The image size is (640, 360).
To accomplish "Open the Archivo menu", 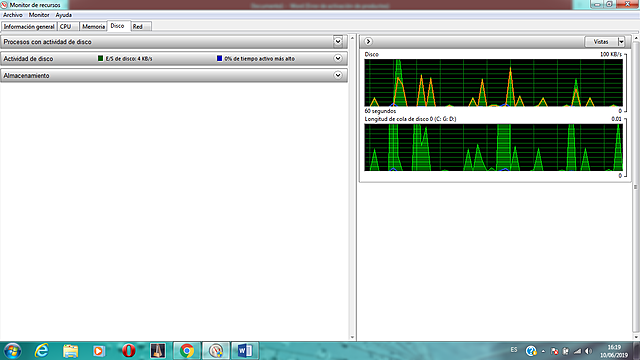I will (x=13, y=15).
